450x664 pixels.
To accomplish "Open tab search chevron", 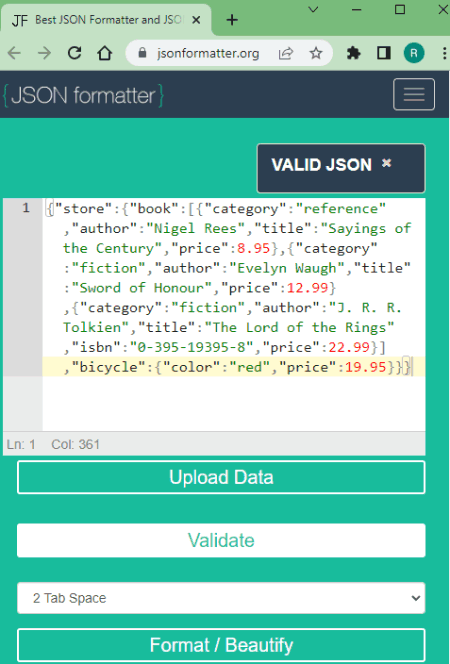I will tap(313, 9).
